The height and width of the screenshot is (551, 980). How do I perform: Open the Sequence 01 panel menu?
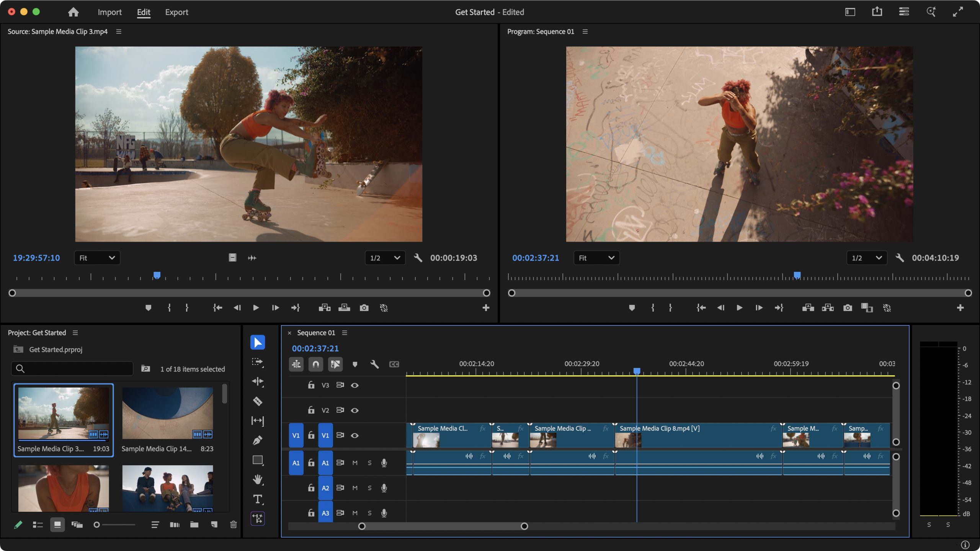(344, 332)
